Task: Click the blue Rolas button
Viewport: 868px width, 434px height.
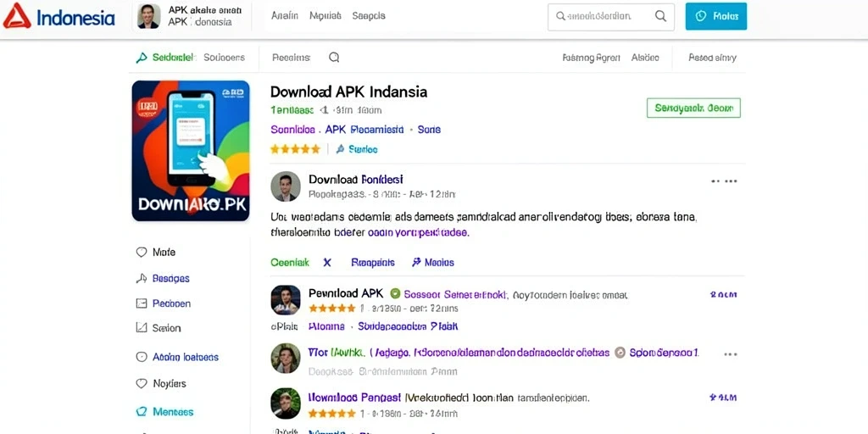Action: coord(715,16)
